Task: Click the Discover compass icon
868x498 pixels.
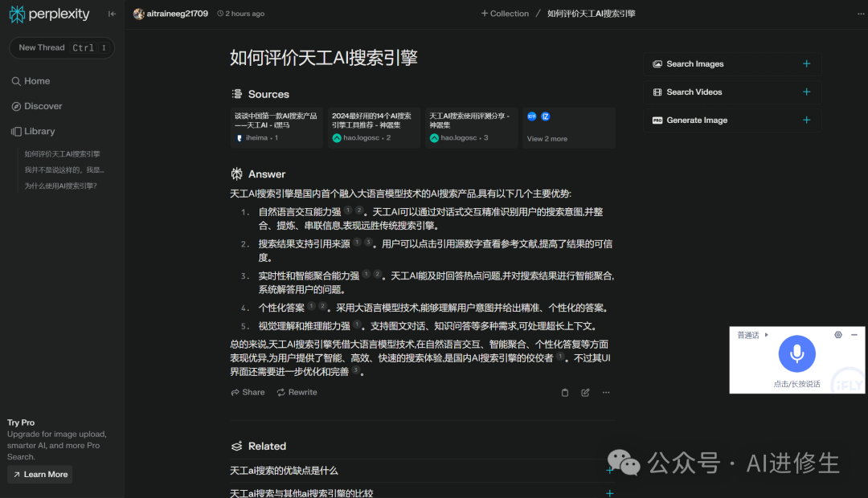Action: coord(16,106)
